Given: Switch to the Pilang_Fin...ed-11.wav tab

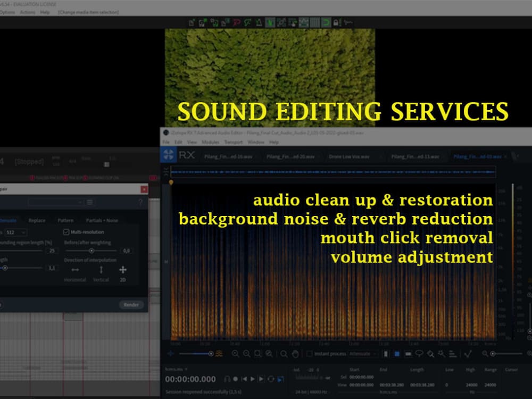Looking at the screenshot, I should 415,156.
